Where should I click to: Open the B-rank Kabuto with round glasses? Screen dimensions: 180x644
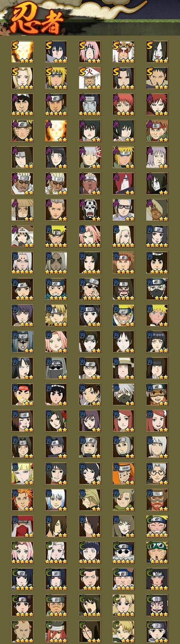[x=157, y=474]
